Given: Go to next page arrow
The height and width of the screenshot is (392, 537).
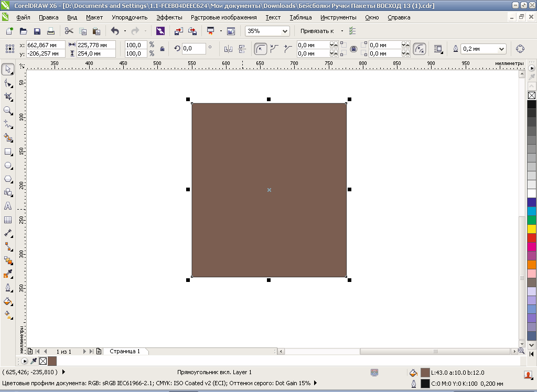Looking at the screenshot, I should [x=84, y=351].
